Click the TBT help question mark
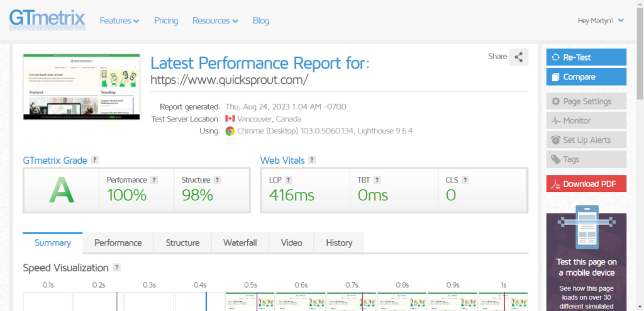This screenshot has height=311, width=644. click(x=377, y=180)
